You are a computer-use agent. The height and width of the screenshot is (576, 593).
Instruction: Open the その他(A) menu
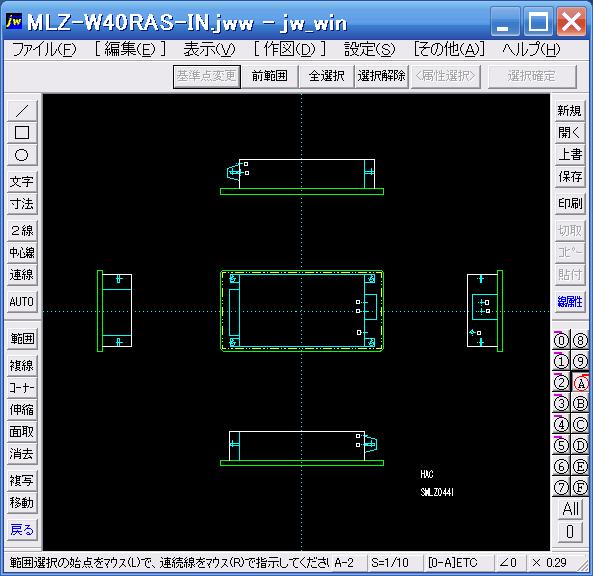point(449,50)
